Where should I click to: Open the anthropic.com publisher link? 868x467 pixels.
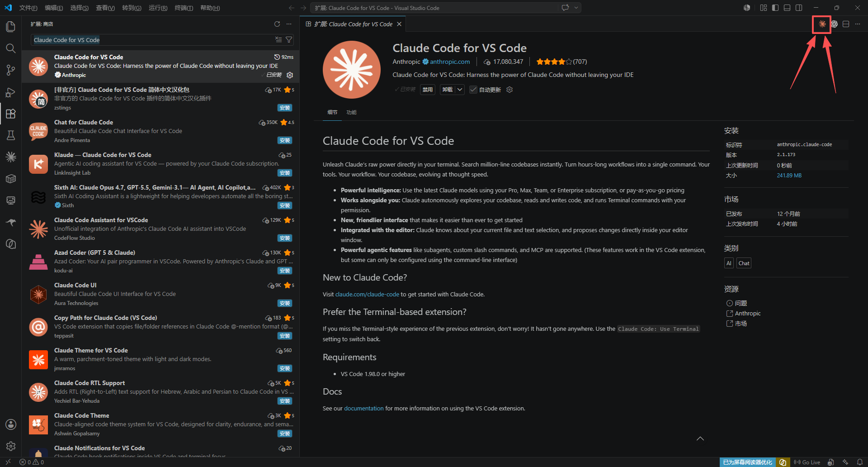(450, 62)
